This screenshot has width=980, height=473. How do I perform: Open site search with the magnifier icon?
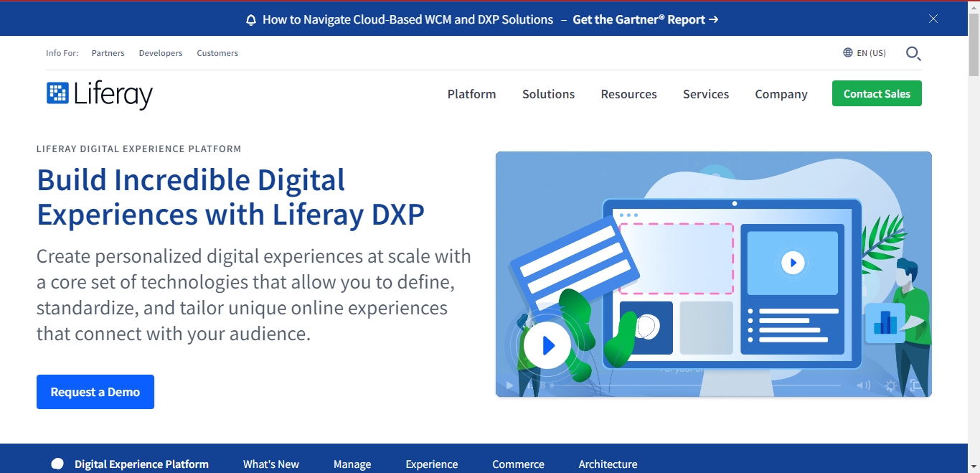coord(913,53)
